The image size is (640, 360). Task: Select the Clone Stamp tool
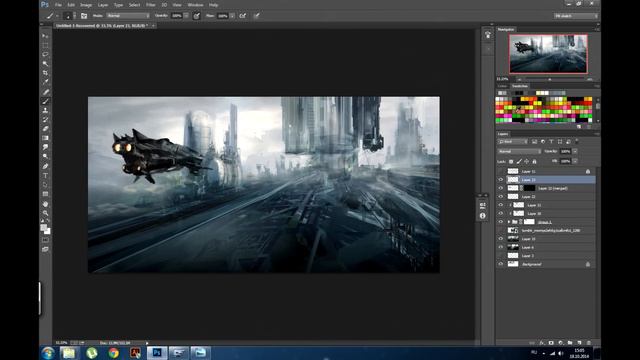(x=45, y=110)
